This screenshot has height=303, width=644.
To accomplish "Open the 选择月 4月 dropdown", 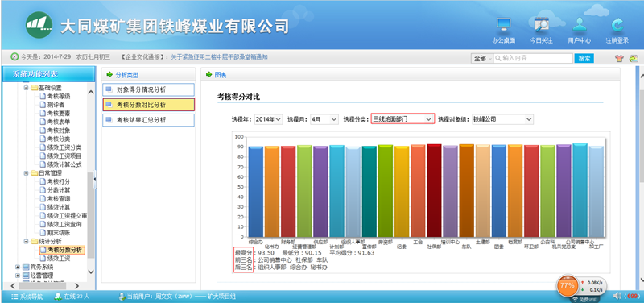I will tap(324, 119).
